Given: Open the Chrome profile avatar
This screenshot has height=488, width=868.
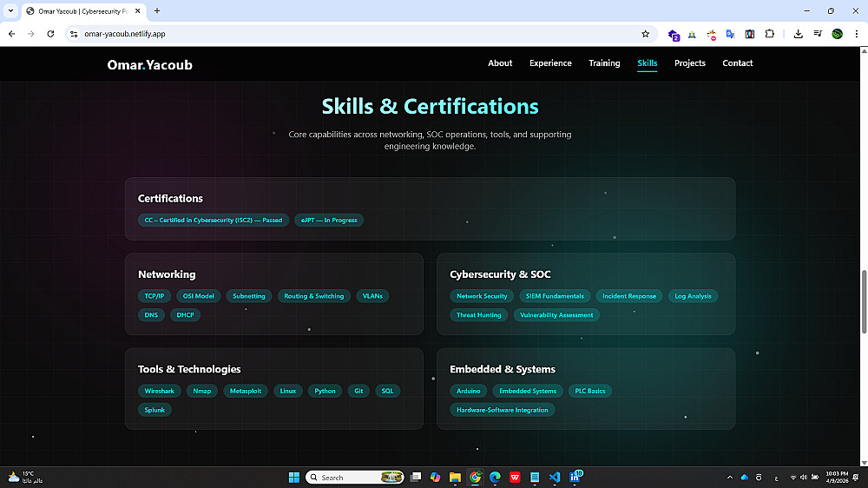Looking at the screenshot, I should [x=837, y=34].
